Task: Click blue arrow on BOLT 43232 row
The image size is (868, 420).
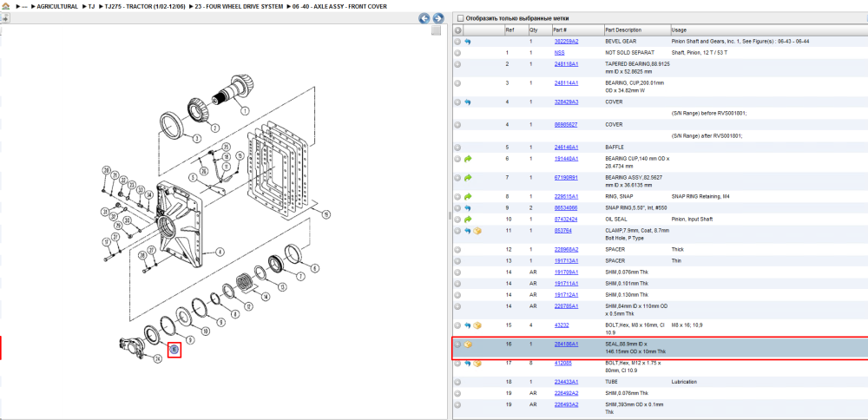Action: pos(468,325)
